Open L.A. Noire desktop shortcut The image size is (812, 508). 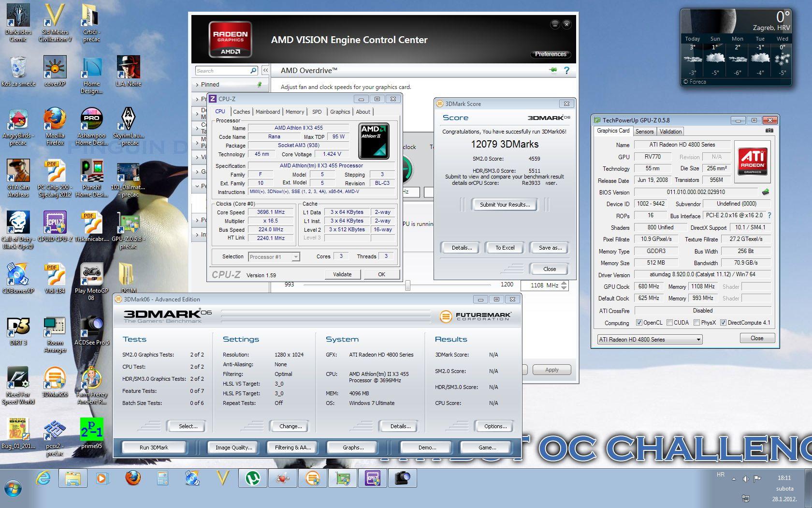pos(128,71)
